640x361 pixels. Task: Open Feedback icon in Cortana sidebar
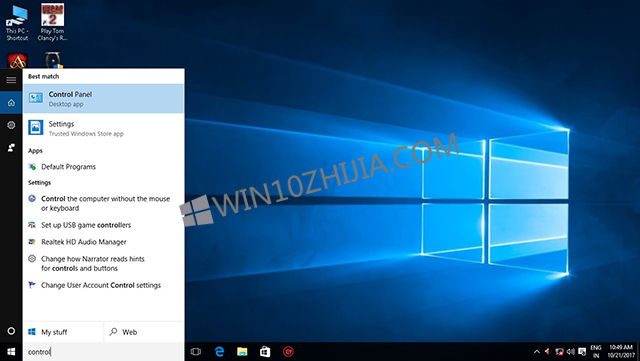(11, 147)
